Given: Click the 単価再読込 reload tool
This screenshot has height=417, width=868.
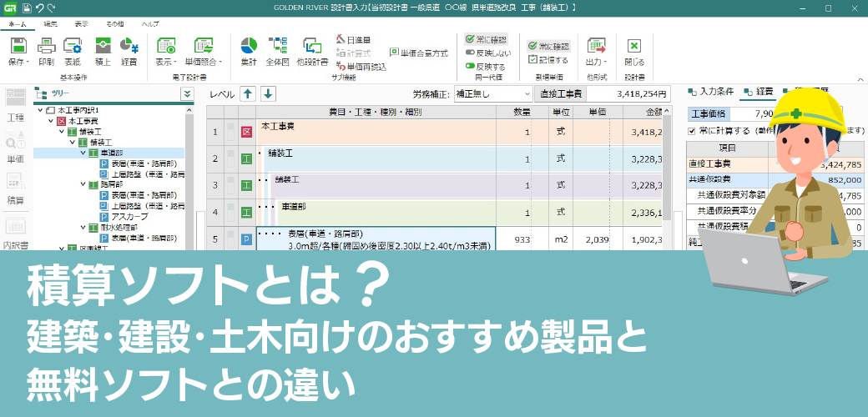Looking at the screenshot, I should (x=361, y=67).
